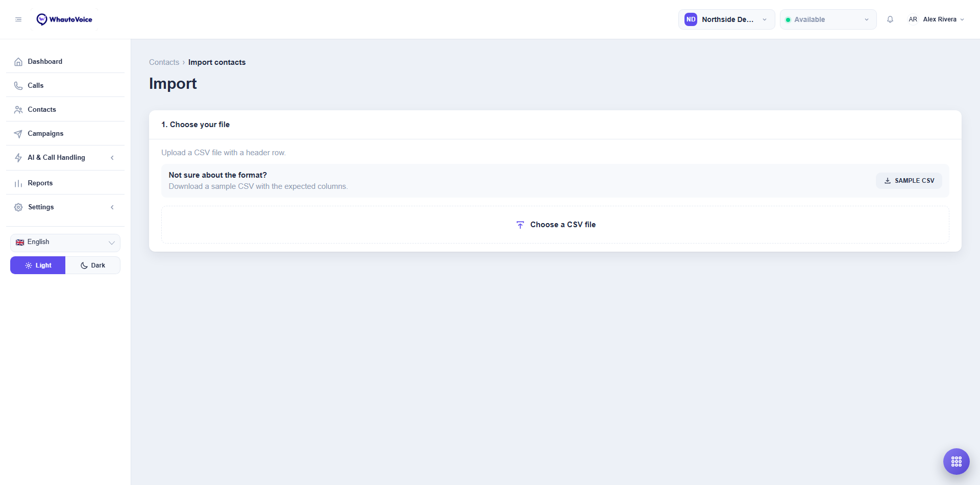This screenshot has width=980, height=485.
Task: Click the Calls phone icon
Action: (x=18, y=86)
